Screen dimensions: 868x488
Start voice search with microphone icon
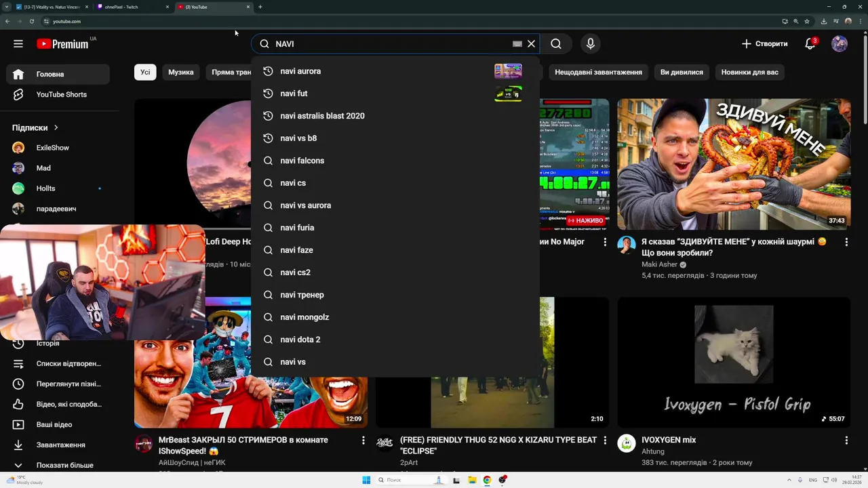click(591, 44)
